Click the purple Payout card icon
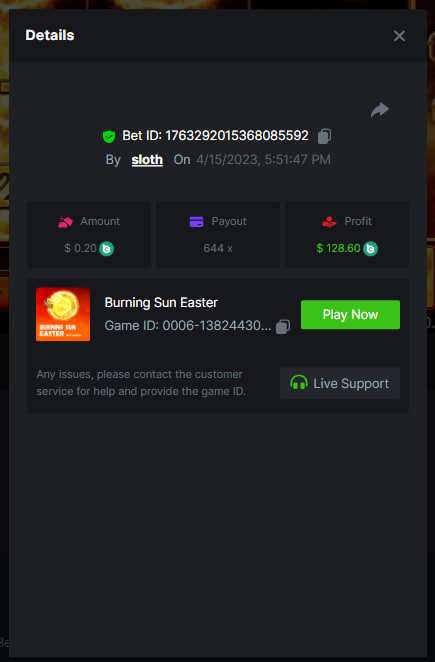The height and width of the screenshot is (662, 435). tap(196, 222)
